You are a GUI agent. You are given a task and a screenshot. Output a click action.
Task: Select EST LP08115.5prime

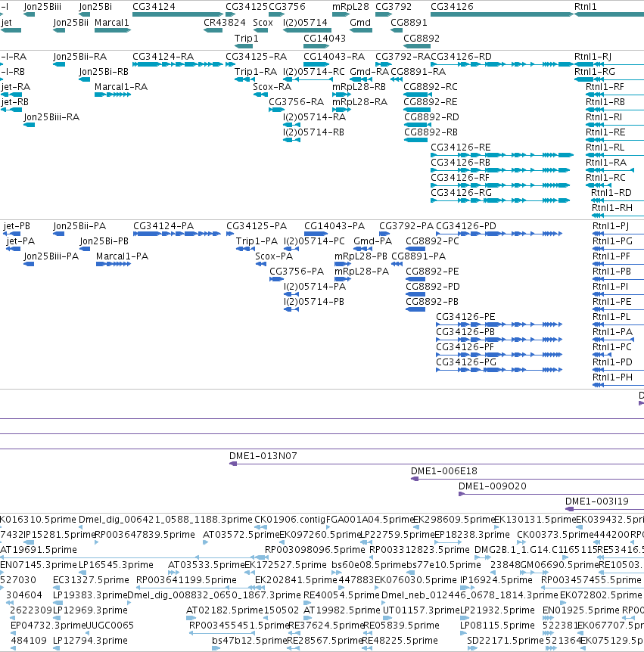point(497,626)
